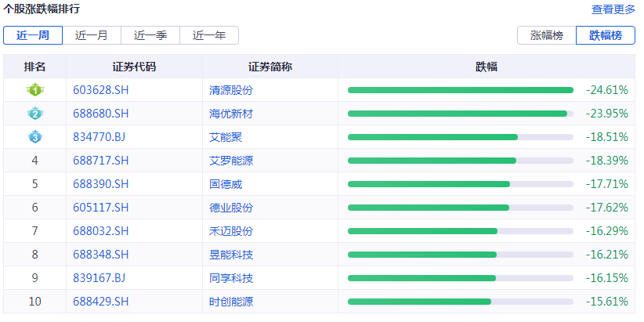Choose the 近一年 tab
644x322 pixels.
click(x=209, y=35)
